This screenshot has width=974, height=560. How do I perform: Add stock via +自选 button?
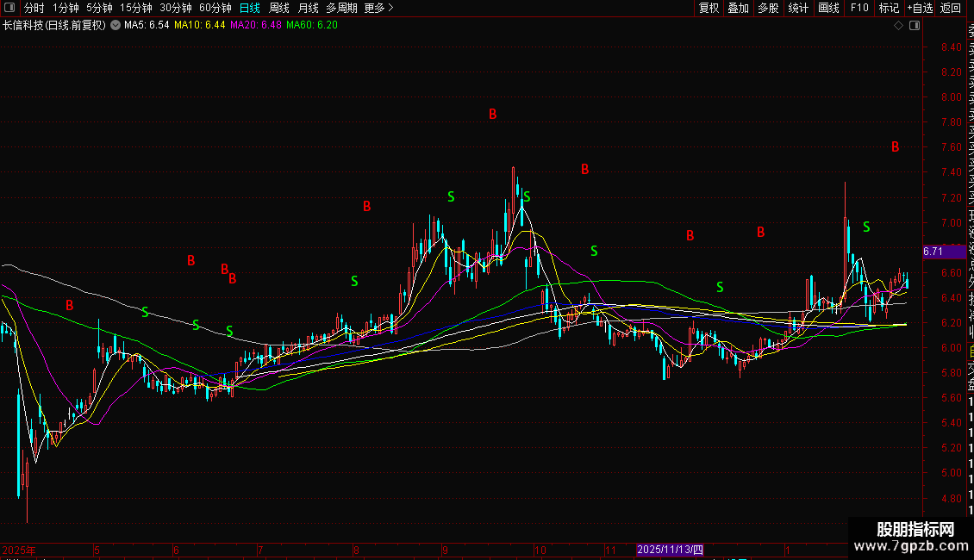pos(920,8)
